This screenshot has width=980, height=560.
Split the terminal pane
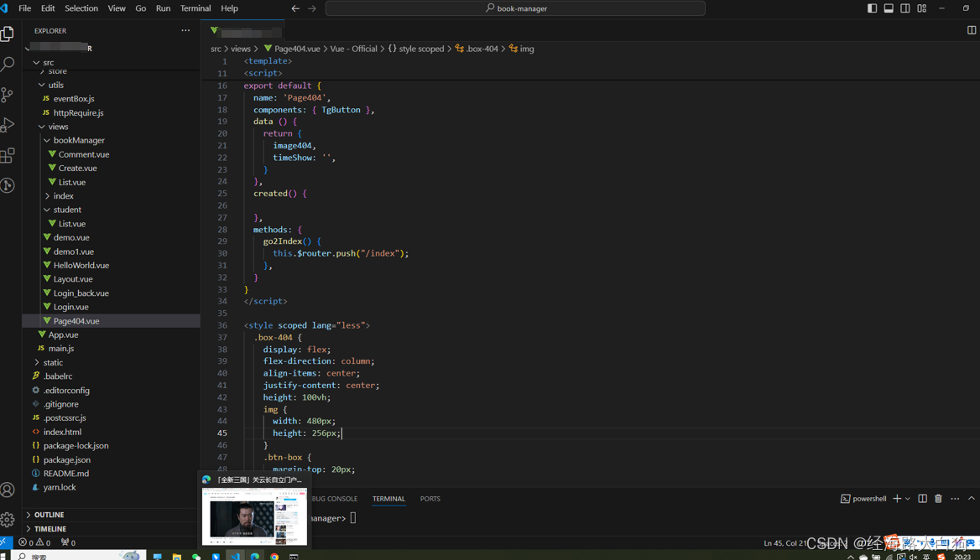[922, 498]
